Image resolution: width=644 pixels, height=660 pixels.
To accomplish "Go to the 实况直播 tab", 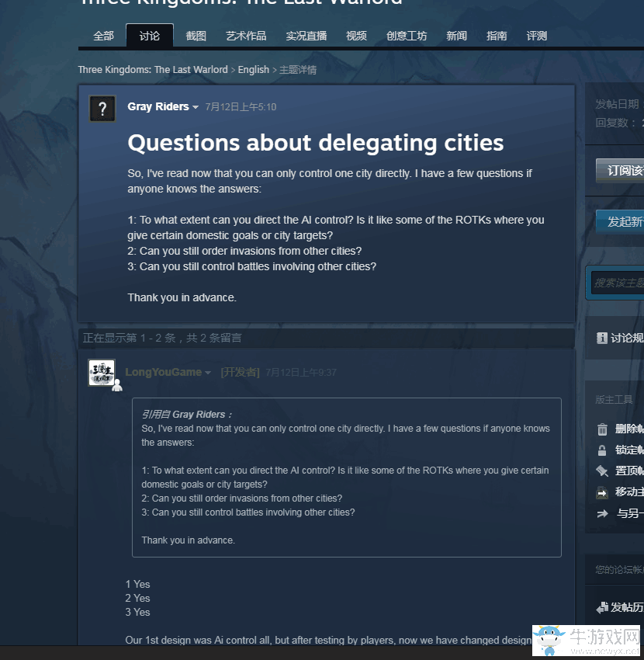I will [x=306, y=36].
